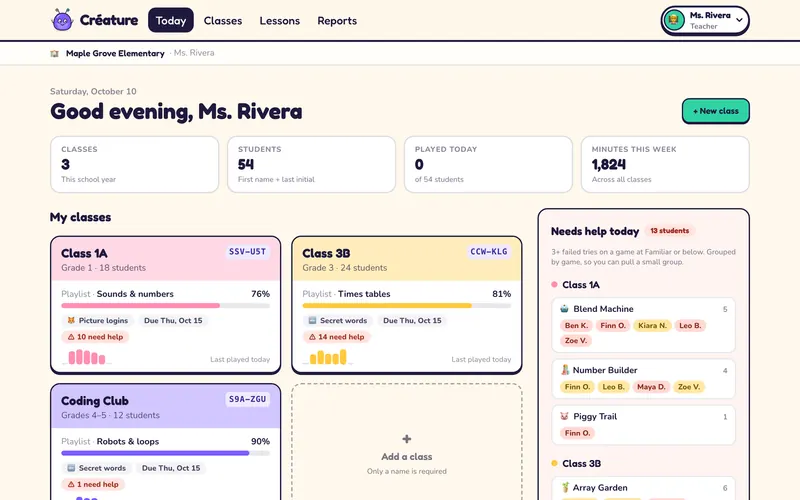The image size is (800, 500).
Task: Click the Times tables progress bar
Action: [x=407, y=306]
